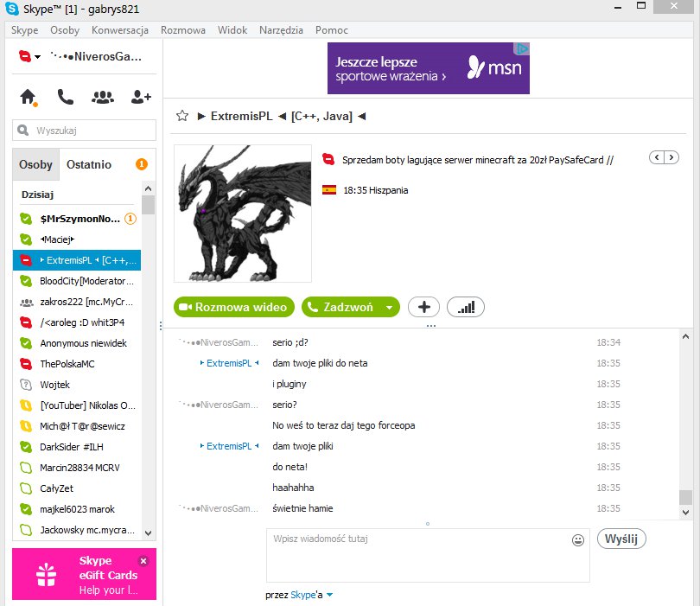The height and width of the screenshot is (606, 700).
Task: Switch to the Ostatnio tab
Action: 89,164
